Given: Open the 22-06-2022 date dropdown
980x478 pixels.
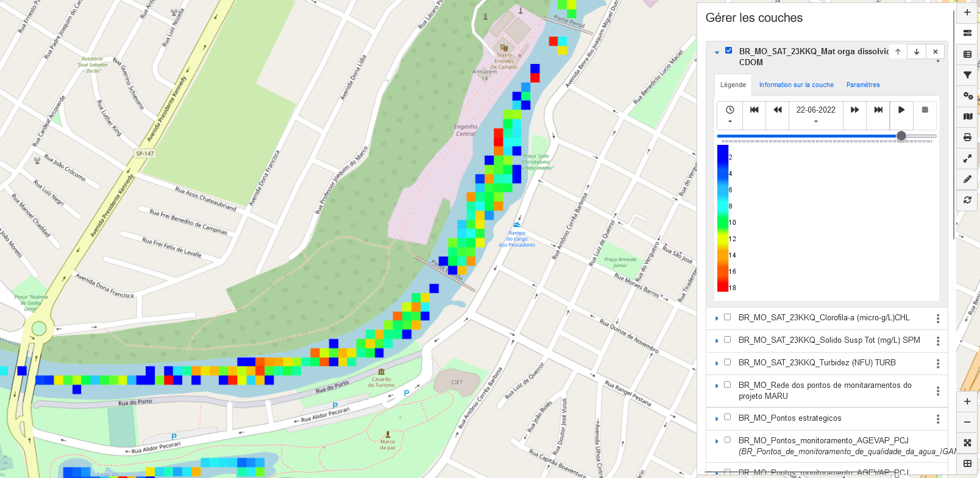Looking at the screenshot, I should pos(815,114).
